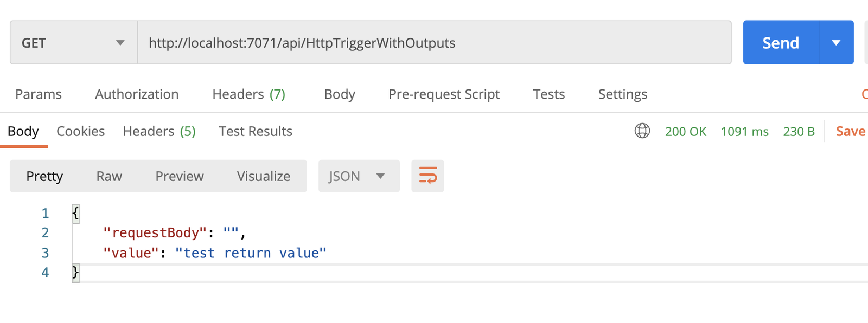The image size is (868, 323).
Task: Select the Raw view of the response
Action: tap(109, 176)
